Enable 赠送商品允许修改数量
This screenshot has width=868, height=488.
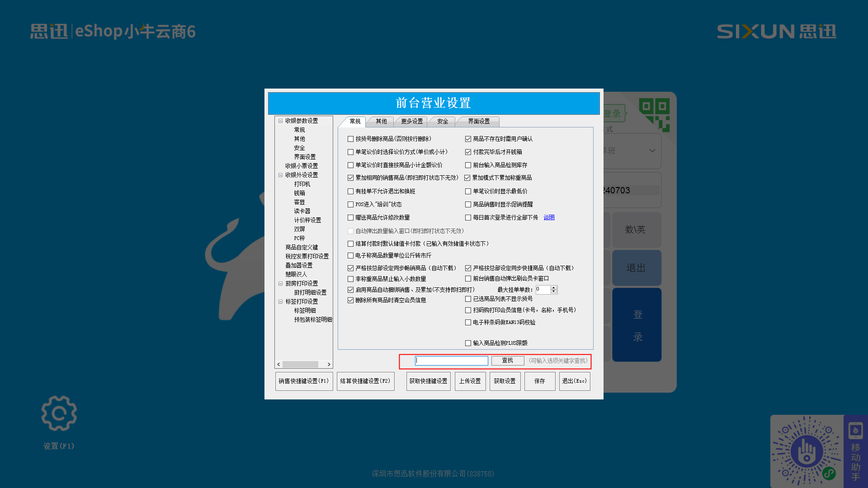[x=350, y=217]
